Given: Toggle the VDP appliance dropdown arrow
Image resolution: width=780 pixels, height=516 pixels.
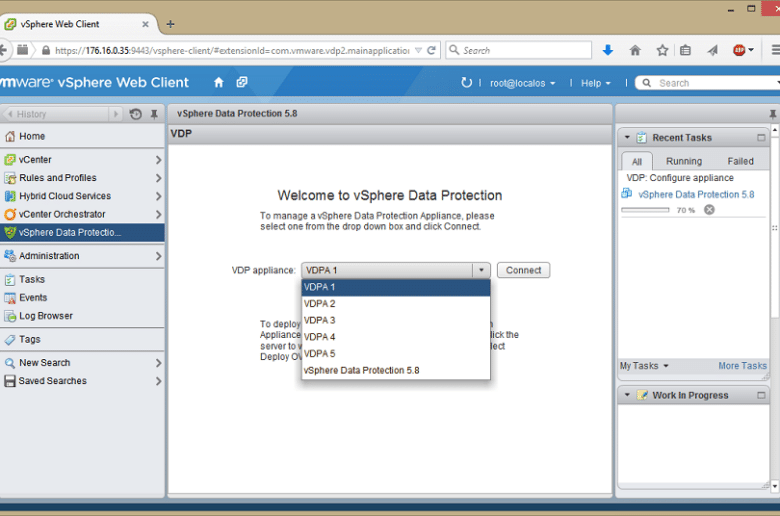Looking at the screenshot, I should click(481, 270).
